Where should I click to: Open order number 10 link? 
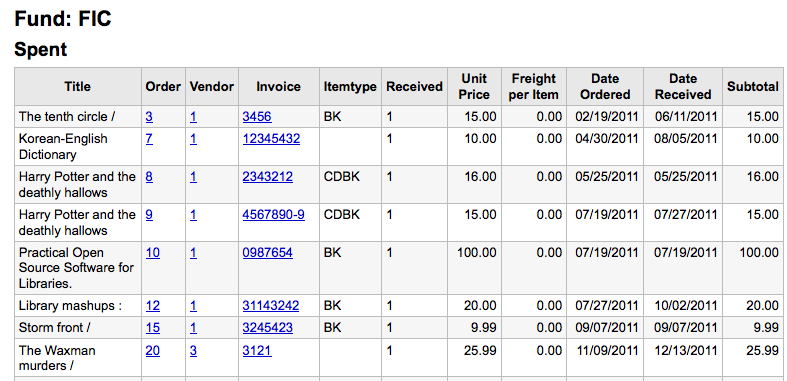pyautogui.click(x=153, y=252)
